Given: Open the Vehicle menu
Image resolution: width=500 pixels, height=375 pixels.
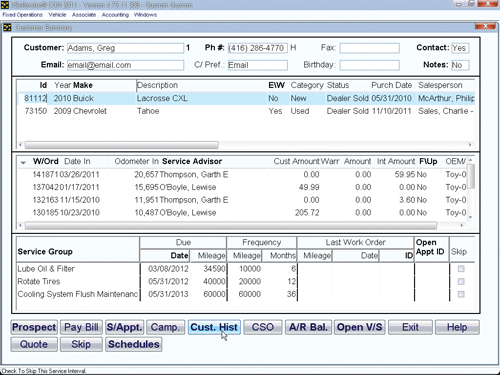Looking at the screenshot, I should click(x=57, y=15).
